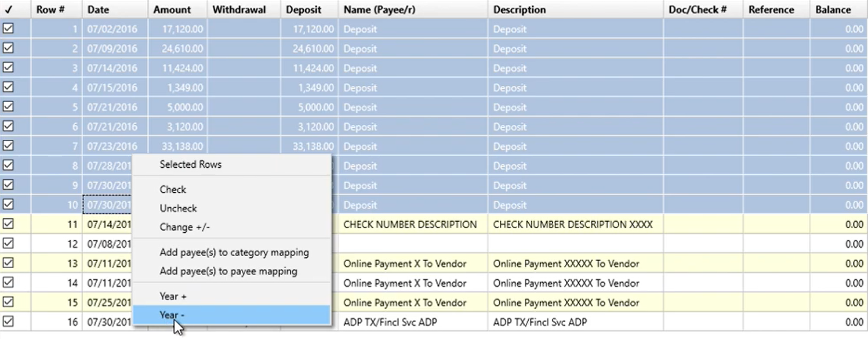This screenshot has height=339, width=868.
Task: Click the CHECK NUMBER DESCRIPTION XXXX description cell
Action: pyautogui.click(x=576, y=224)
